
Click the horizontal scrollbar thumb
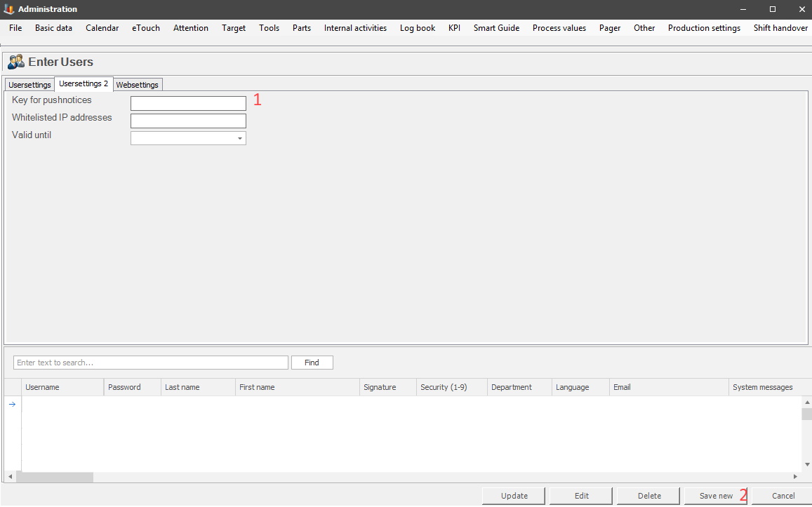tap(54, 476)
